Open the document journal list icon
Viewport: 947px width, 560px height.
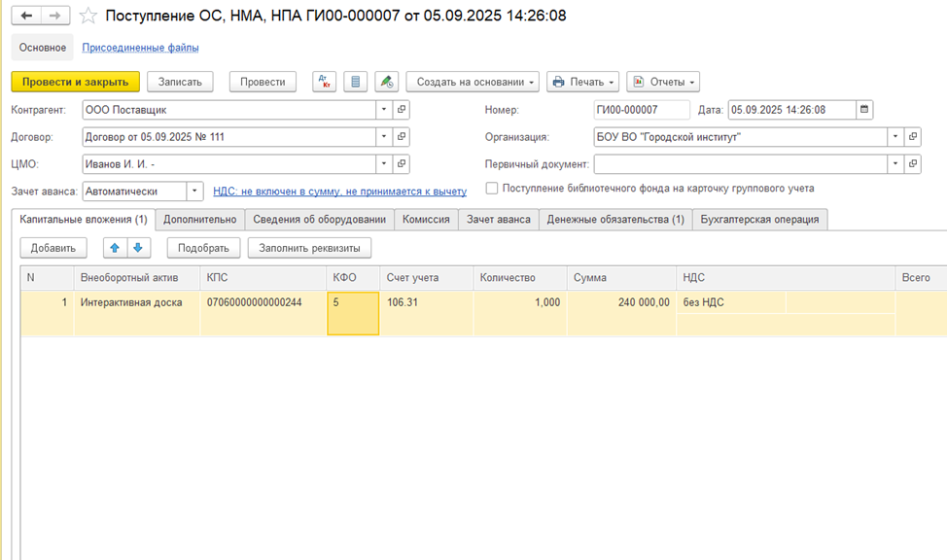(x=355, y=82)
